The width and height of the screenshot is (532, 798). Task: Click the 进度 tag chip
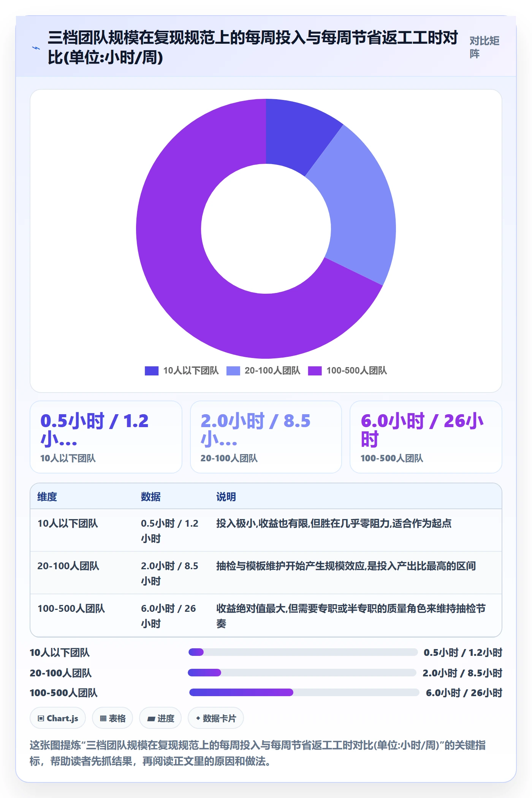(160, 718)
